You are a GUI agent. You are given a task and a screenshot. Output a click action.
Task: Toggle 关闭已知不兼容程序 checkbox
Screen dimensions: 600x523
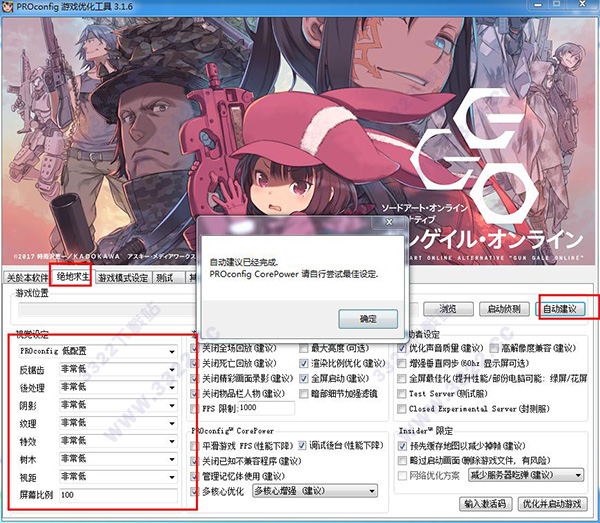tap(194, 461)
